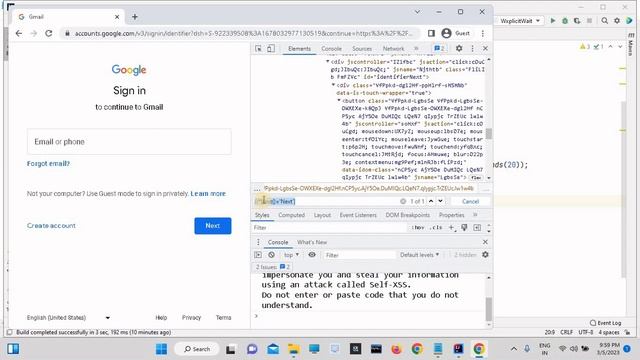This screenshot has width=640, height=360.
Task: Go back in Chrome browser
Action: pos(19,33)
